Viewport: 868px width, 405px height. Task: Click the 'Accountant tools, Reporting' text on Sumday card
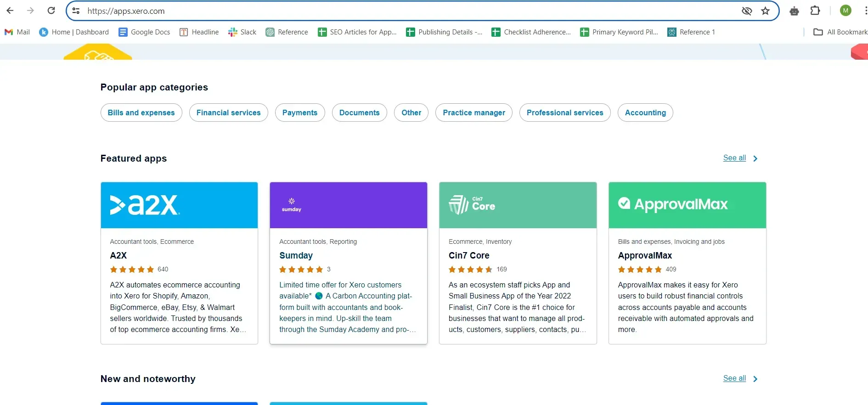point(318,242)
